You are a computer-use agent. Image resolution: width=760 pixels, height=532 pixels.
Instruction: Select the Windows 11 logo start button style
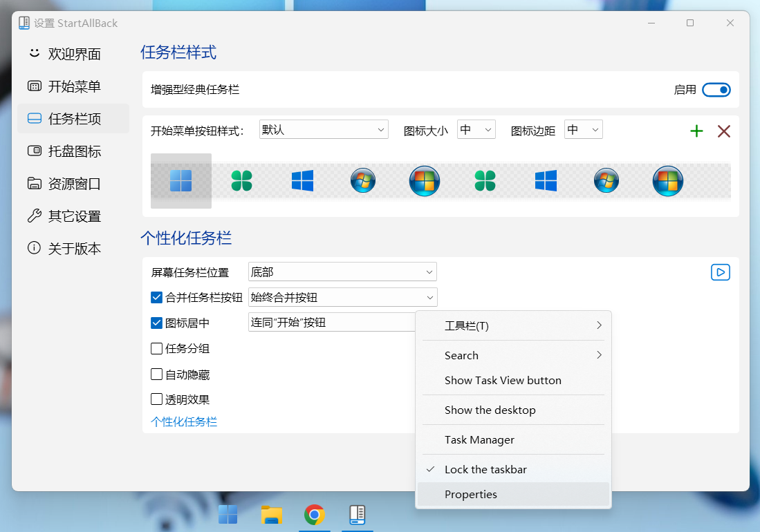pyautogui.click(x=180, y=181)
